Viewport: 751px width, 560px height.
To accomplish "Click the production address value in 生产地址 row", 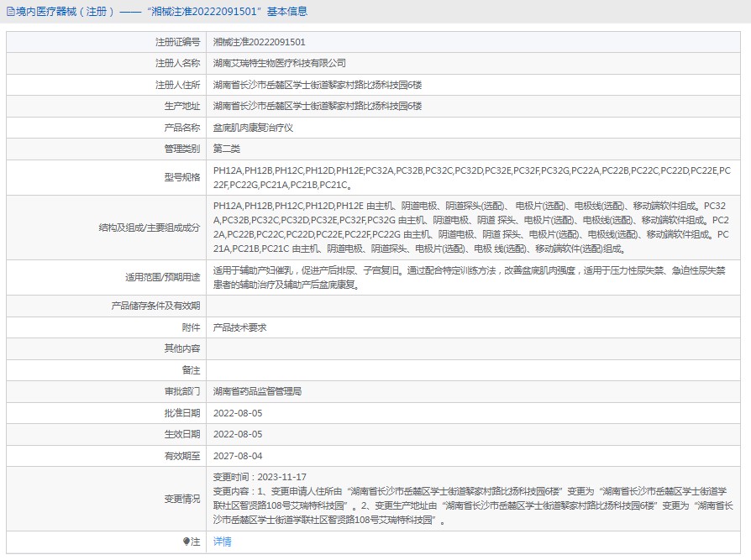I will [318, 107].
